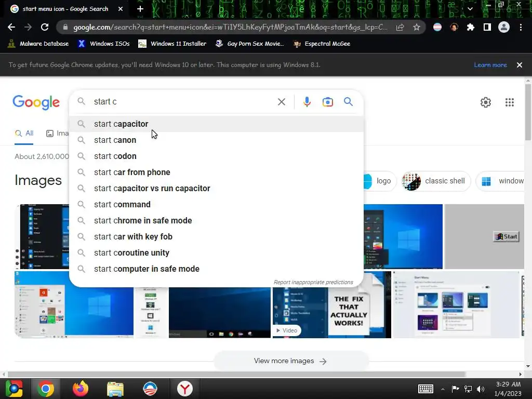532x399 pixels.
Task: Select suggestion start coroutine unity
Action: (216, 253)
